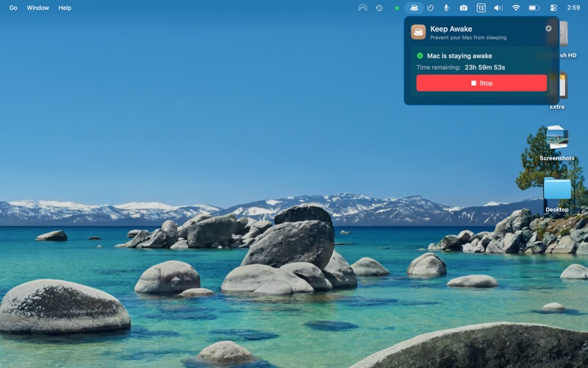Open the calendar icon showing 13
This screenshot has width=588, height=368.
[481, 8]
